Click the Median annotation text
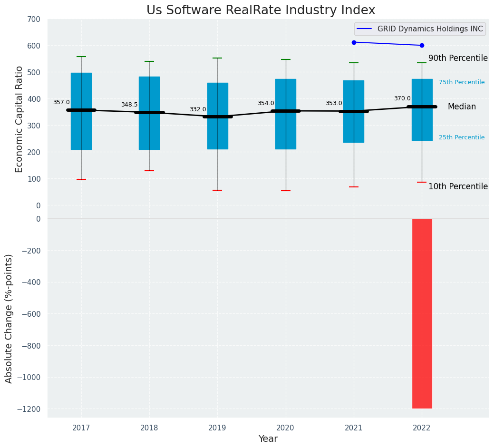The image size is (494, 448). tap(461, 107)
